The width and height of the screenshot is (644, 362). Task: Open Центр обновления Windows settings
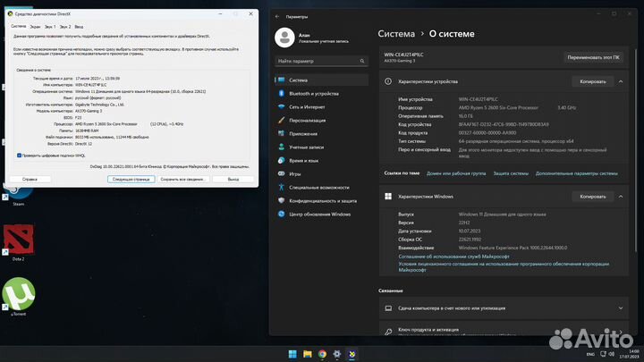321,215
